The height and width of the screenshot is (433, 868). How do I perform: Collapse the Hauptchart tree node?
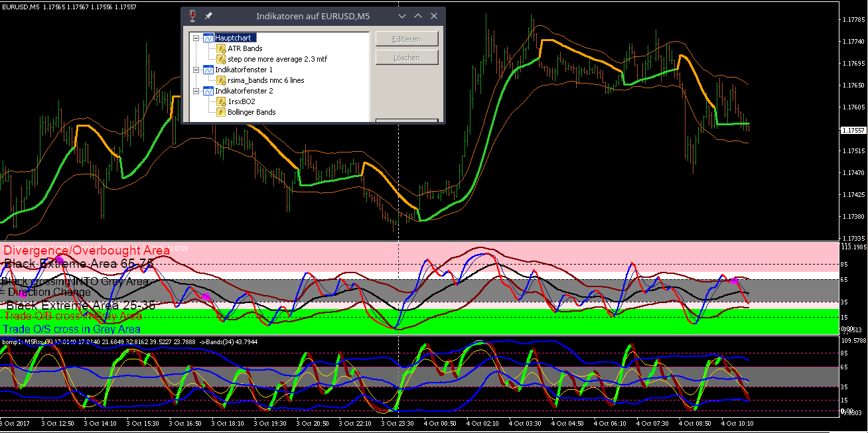click(196, 38)
